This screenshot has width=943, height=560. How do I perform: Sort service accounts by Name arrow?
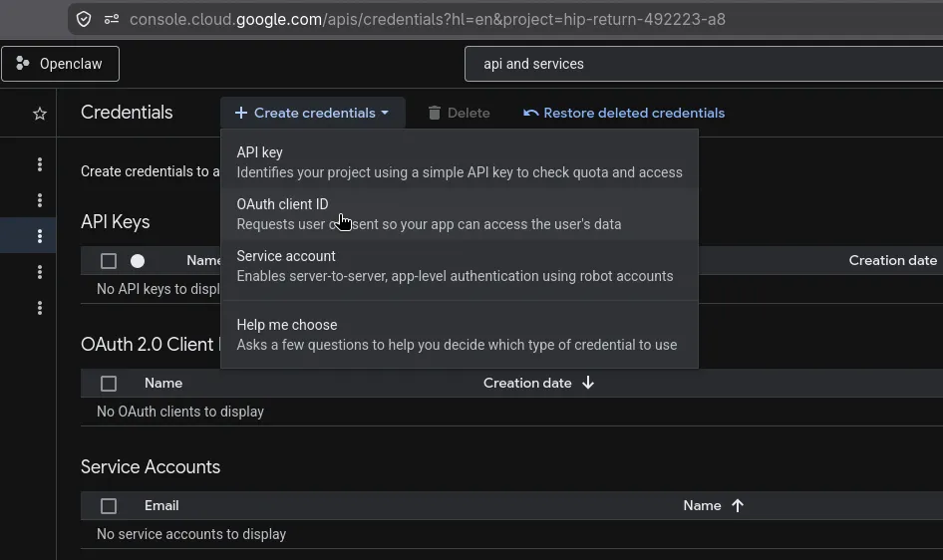click(738, 505)
